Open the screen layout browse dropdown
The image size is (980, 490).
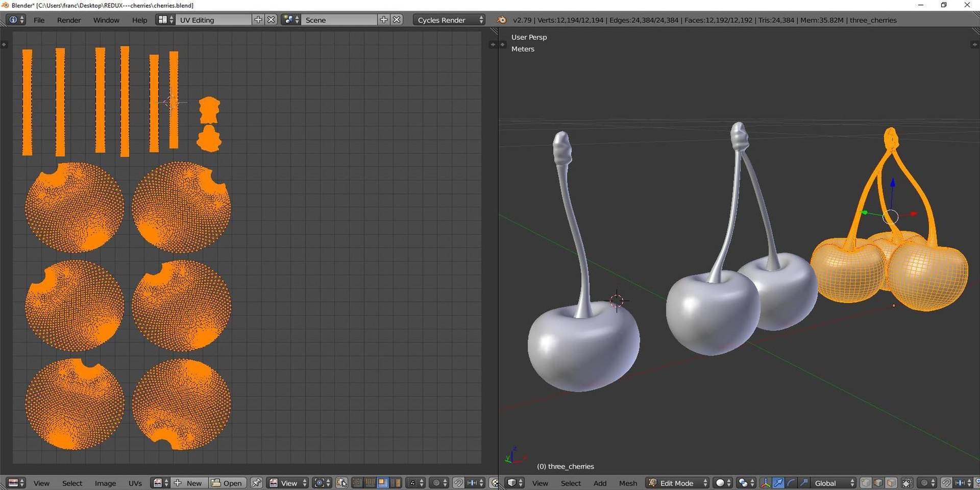165,20
